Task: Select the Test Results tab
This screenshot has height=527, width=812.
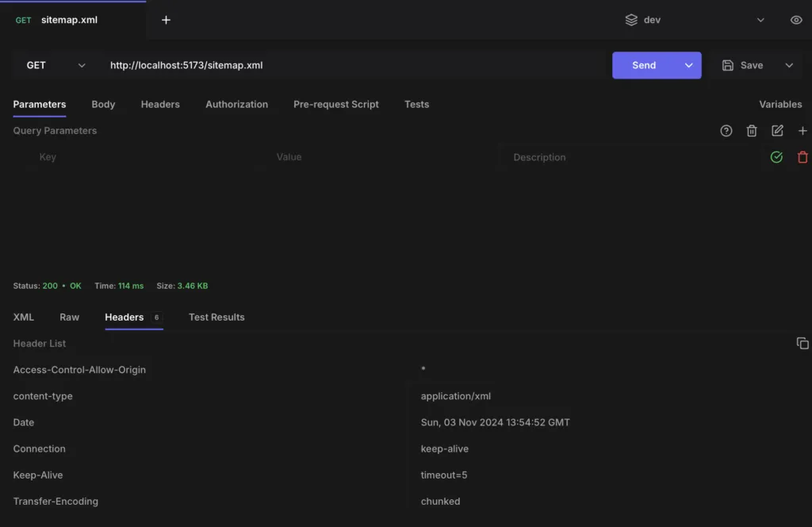Action: click(x=216, y=317)
